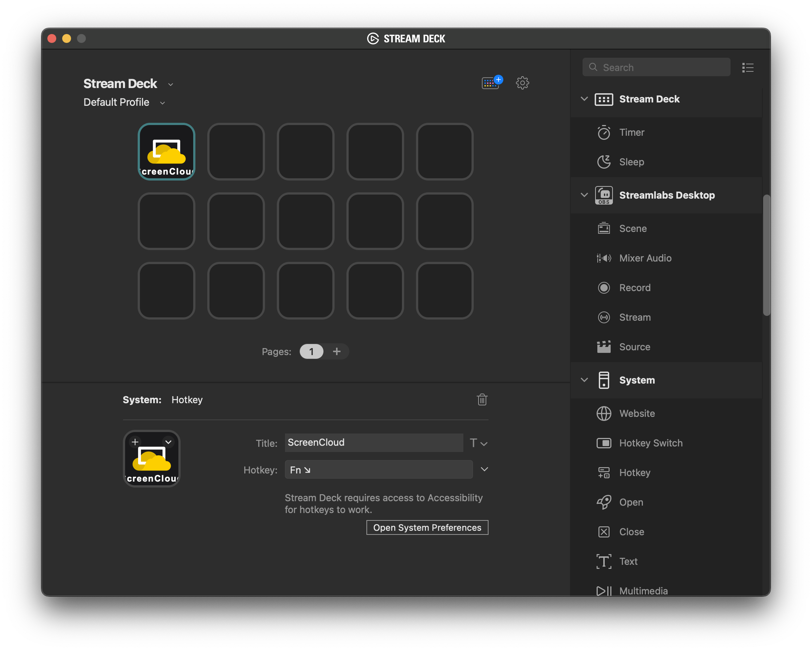Select the Text action icon
812x651 pixels.
pos(604,561)
